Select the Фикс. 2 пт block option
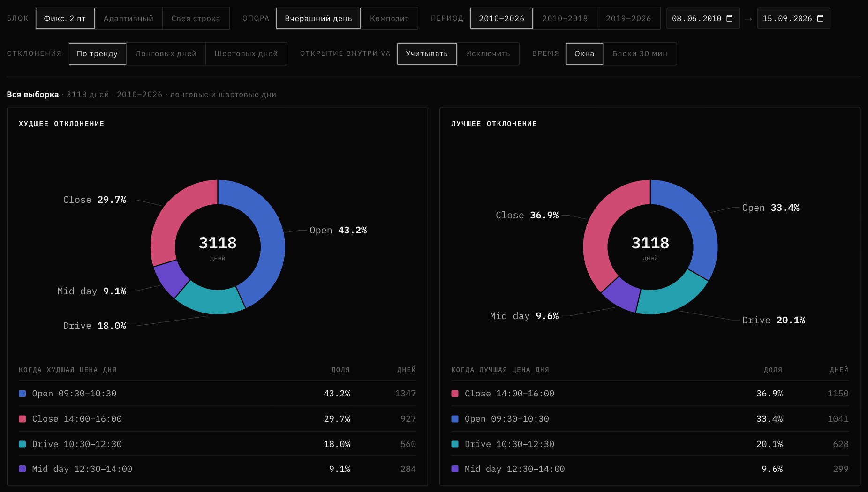The height and width of the screenshot is (492, 868). [65, 18]
